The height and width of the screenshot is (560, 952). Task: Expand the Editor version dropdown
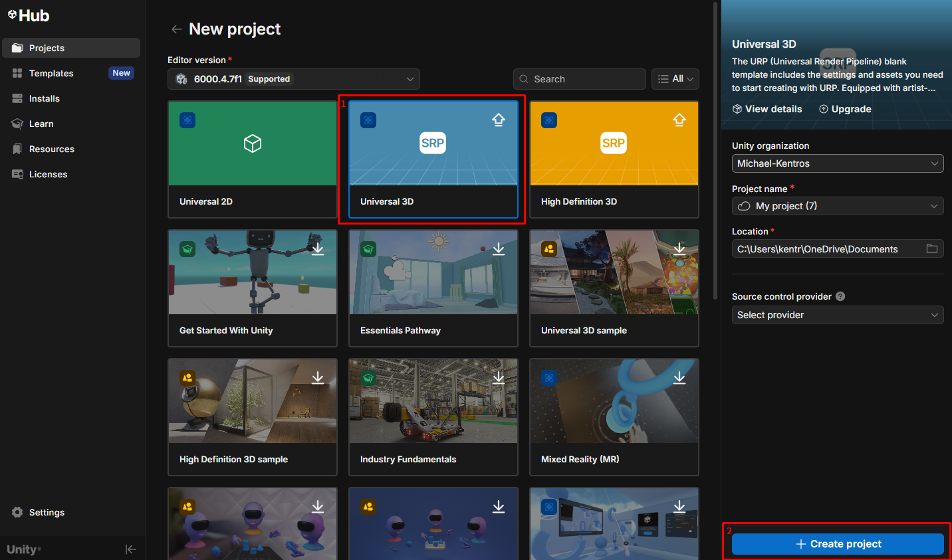tap(294, 79)
